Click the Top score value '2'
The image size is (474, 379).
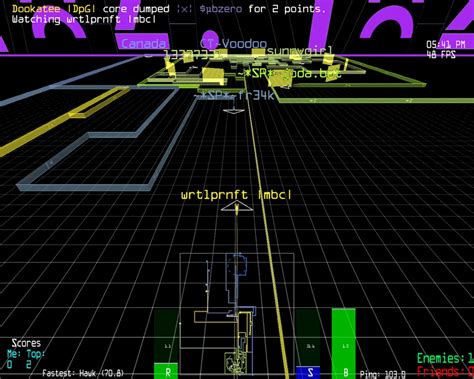click(x=29, y=364)
